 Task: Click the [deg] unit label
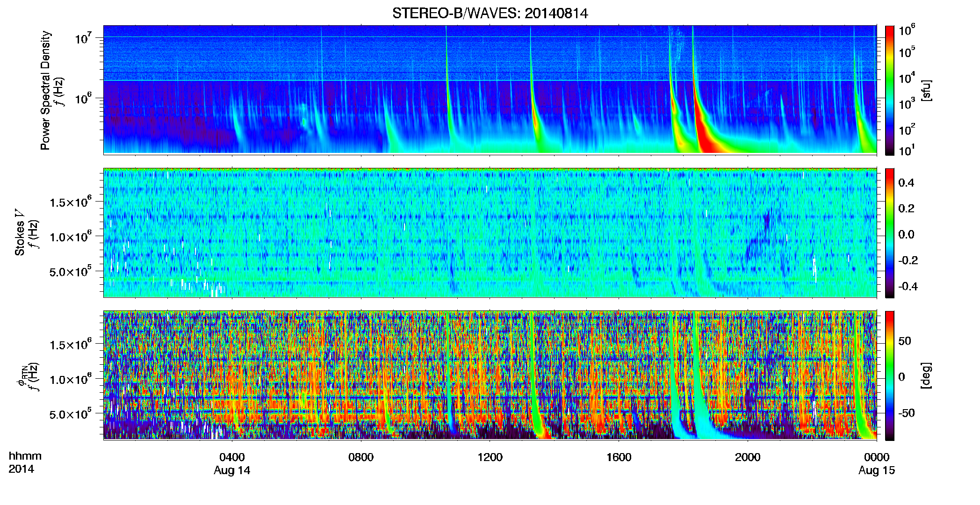[x=926, y=375]
